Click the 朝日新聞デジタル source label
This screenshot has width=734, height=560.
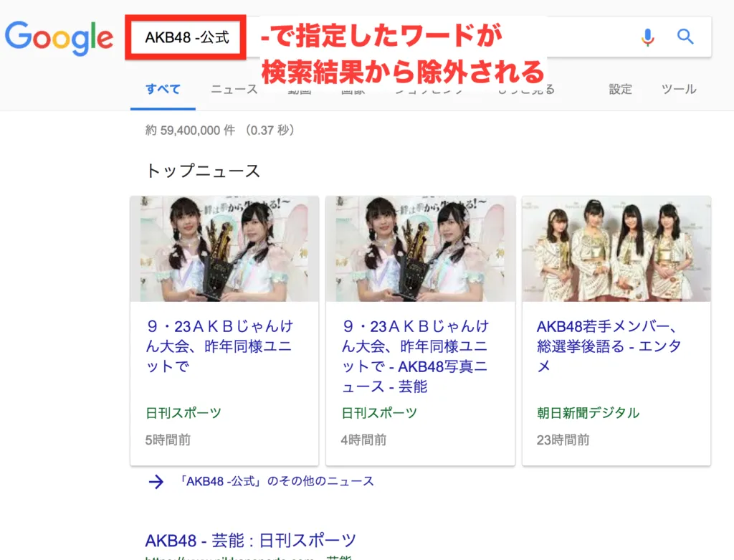[x=588, y=413]
